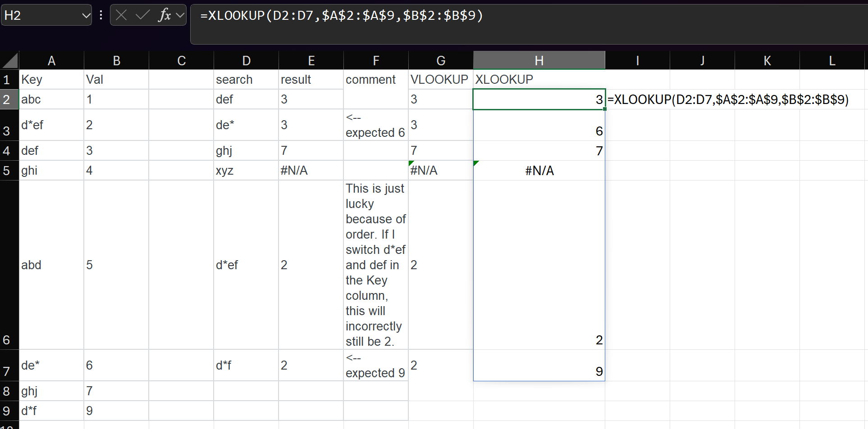Click the 'Key' header cell
The width and height of the screenshot is (868, 429).
(x=51, y=80)
